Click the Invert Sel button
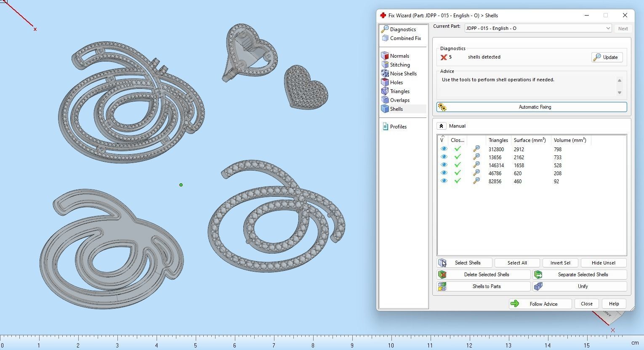The image size is (644, 350). point(560,263)
